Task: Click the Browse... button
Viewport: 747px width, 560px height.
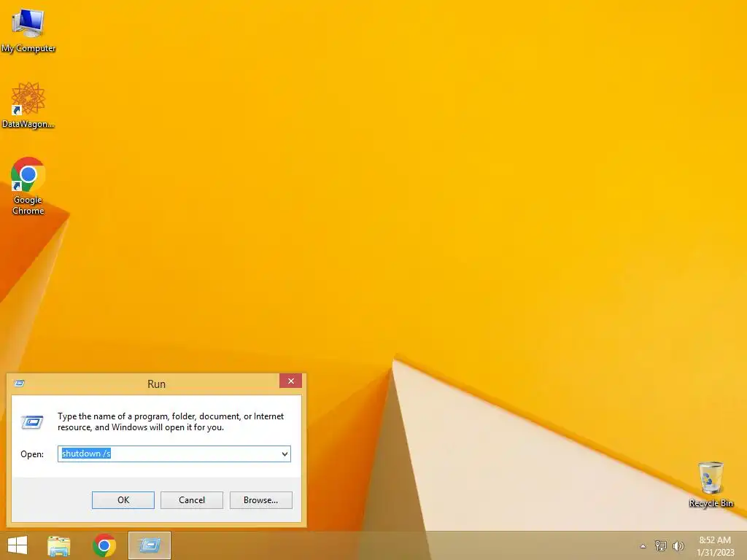Action: click(x=260, y=500)
